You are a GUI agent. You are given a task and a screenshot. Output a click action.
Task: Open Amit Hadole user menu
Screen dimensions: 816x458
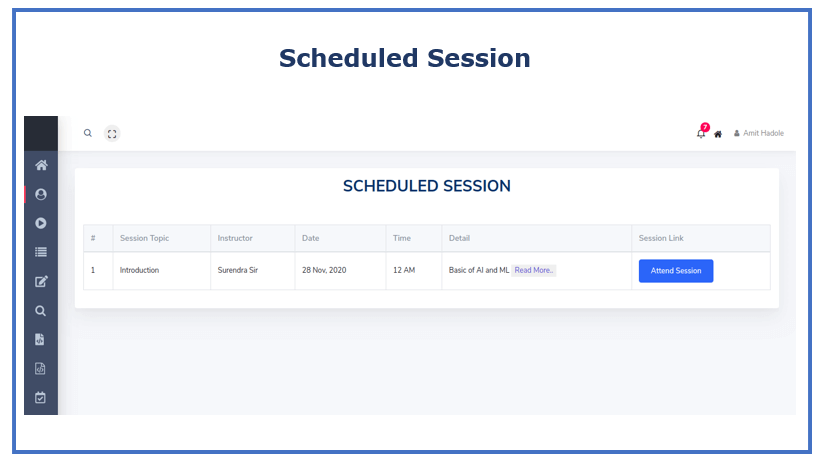(759, 133)
